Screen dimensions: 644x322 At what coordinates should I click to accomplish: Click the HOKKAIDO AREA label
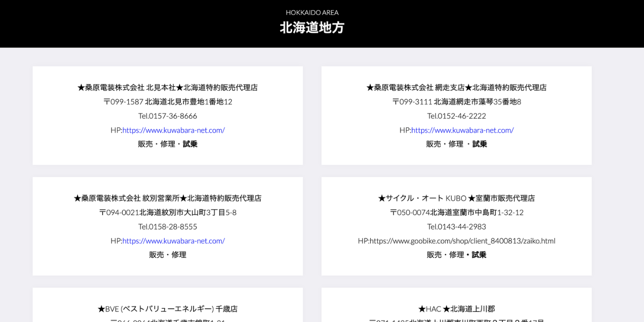click(x=312, y=12)
